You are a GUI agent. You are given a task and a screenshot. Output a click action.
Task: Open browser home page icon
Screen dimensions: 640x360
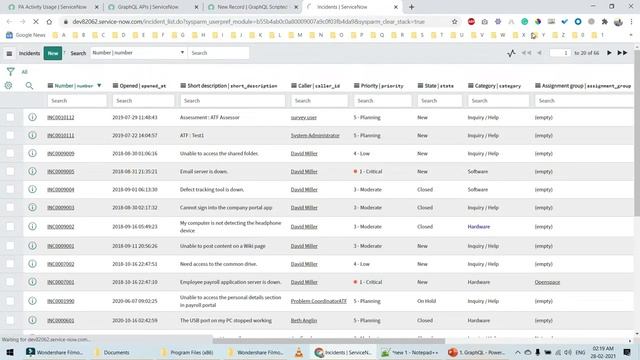pos(49,22)
